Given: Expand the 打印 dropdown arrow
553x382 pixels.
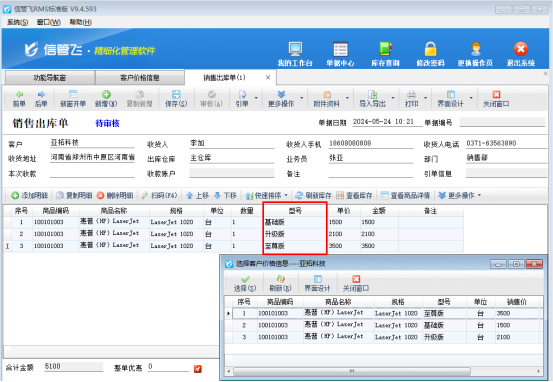Looking at the screenshot, I should [426, 98].
